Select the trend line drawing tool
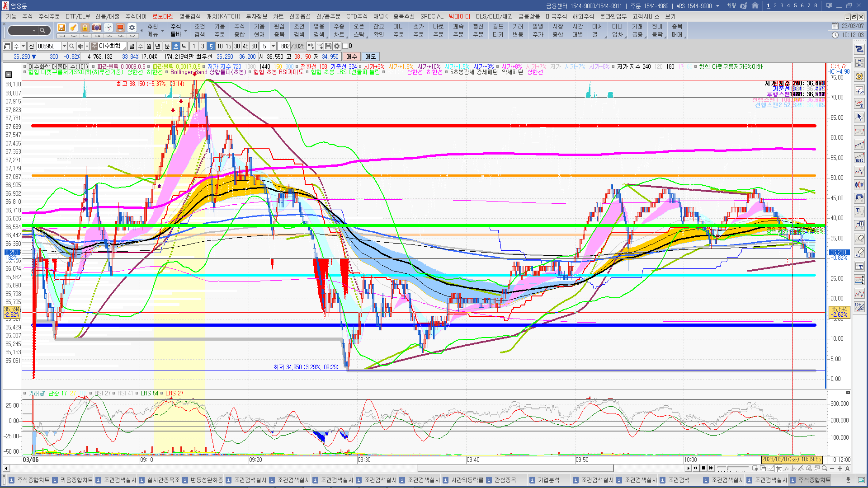 tap(859, 145)
